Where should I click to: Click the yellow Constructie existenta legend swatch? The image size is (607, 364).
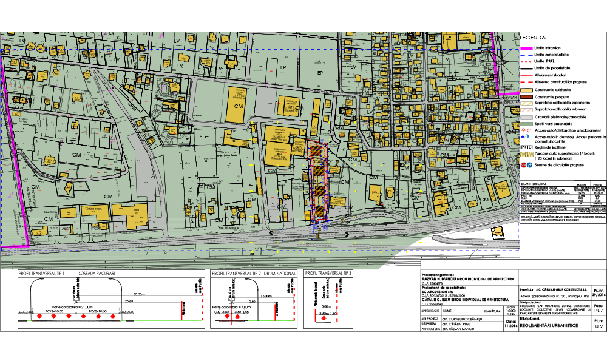[x=525, y=90]
